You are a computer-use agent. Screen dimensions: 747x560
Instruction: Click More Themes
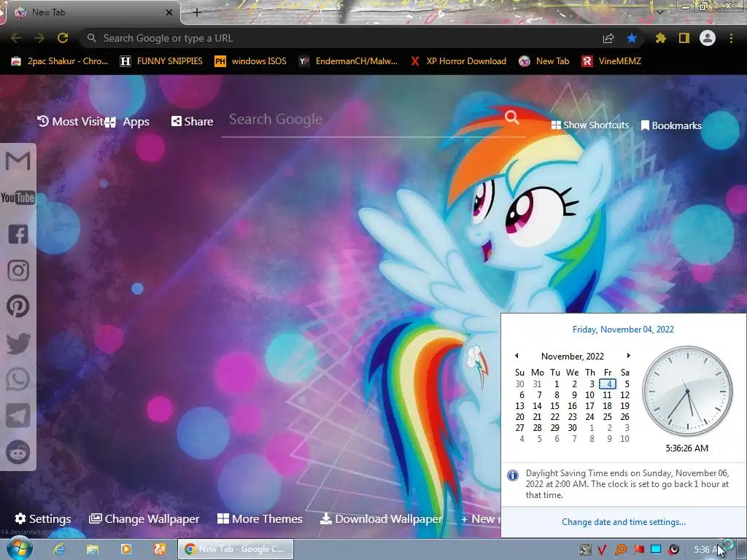[260, 518]
